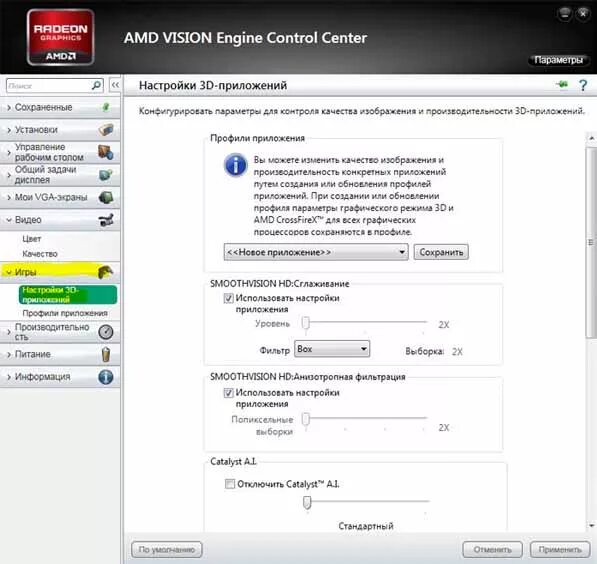This screenshot has width=597, height=564.
Task: Click the Сохранить button
Action: tap(441, 252)
